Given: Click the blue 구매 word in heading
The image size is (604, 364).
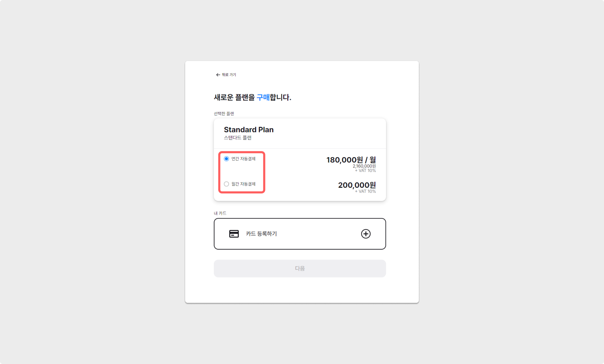Looking at the screenshot, I should click(263, 98).
